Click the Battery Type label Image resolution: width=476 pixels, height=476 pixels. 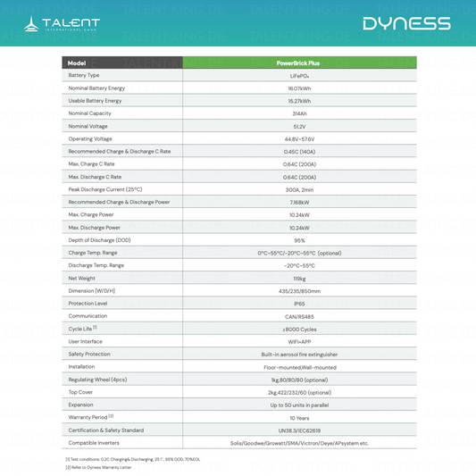84,75
